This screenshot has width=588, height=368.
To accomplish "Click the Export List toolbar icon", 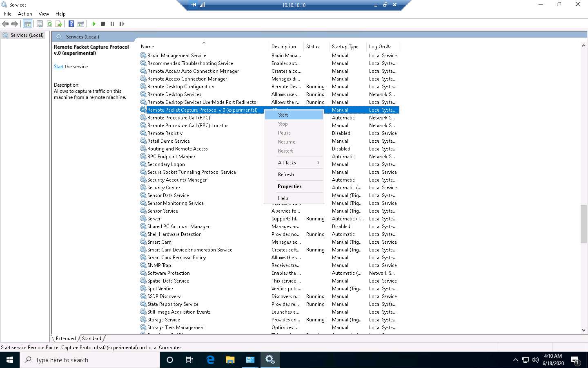I will pos(59,24).
